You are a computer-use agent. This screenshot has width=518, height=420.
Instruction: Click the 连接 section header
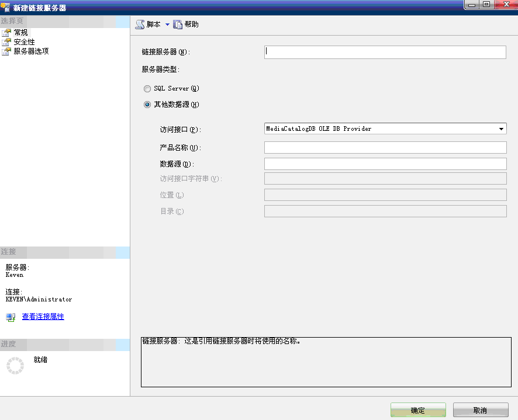9,252
